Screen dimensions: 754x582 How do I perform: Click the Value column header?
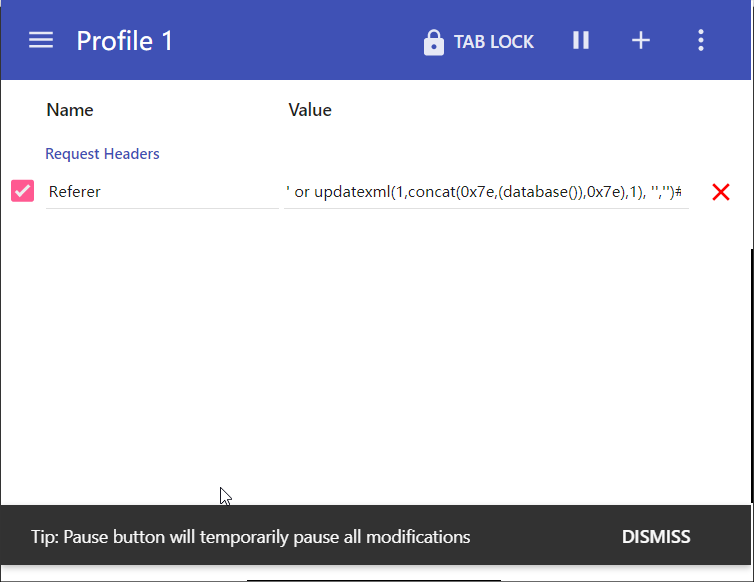(310, 110)
